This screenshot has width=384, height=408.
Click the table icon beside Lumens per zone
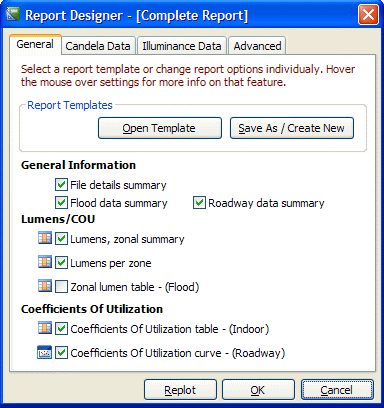pos(45,262)
